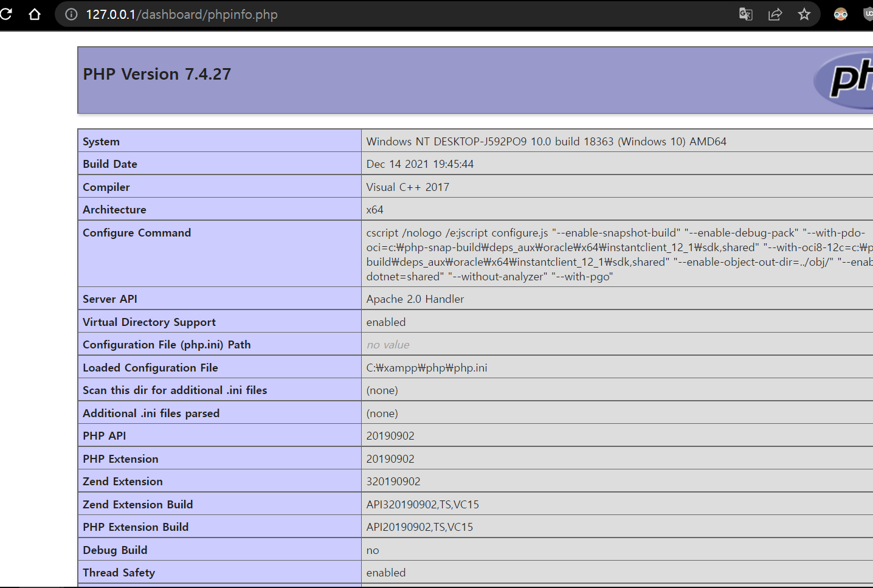
Task: Open the PHP logo link
Action: (x=844, y=79)
